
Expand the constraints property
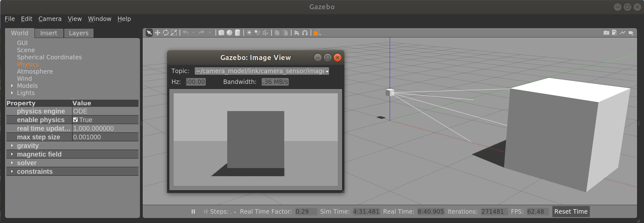click(x=12, y=171)
